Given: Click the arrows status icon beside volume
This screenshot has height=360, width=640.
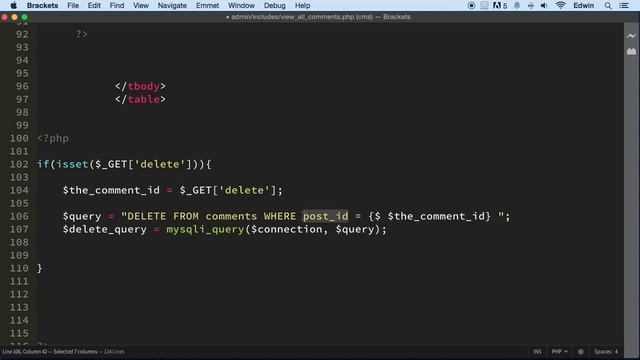Looking at the screenshot, I should pyautogui.click(x=531, y=5).
